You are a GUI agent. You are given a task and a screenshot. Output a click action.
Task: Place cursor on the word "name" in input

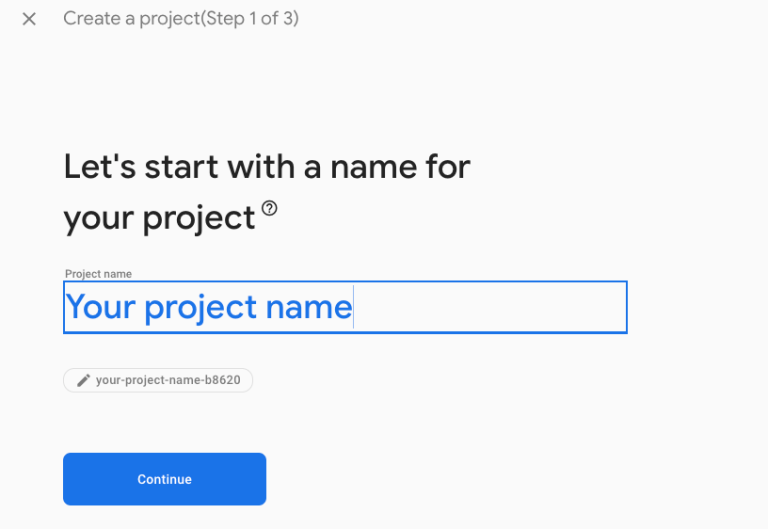(x=309, y=307)
